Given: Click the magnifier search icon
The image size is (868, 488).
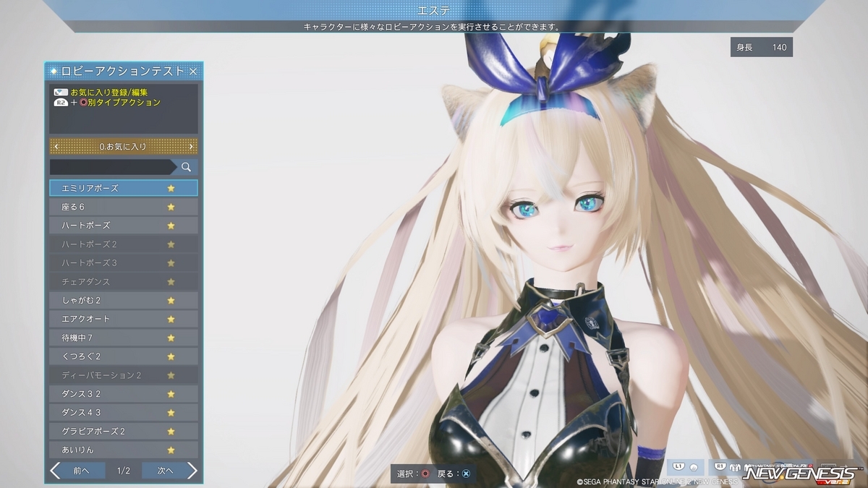Looking at the screenshot, I should click(186, 167).
